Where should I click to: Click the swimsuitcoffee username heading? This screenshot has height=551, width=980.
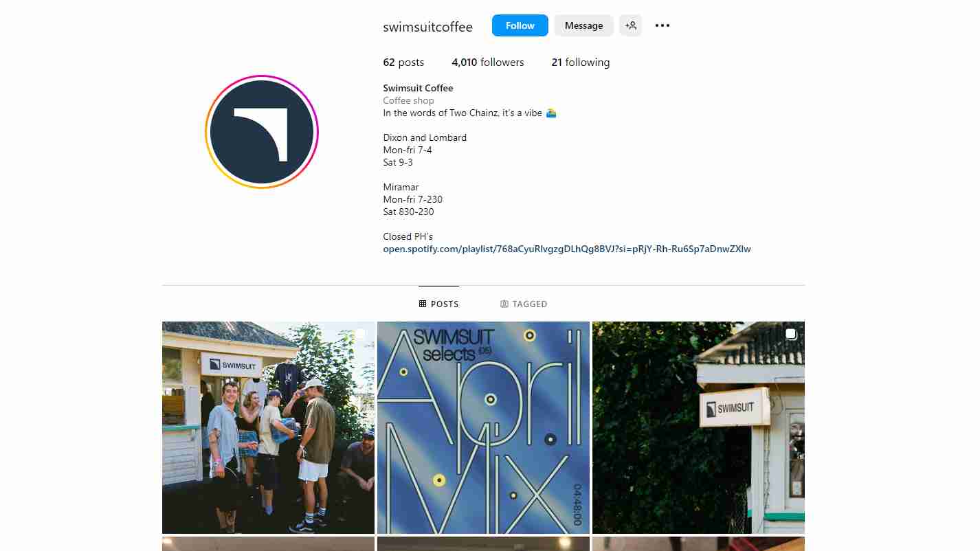(x=428, y=27)
